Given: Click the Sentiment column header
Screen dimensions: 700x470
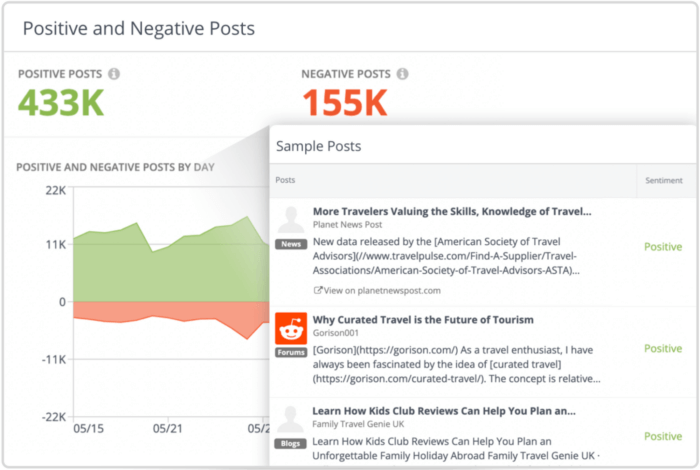Looking at the screenshot, I should (x=666, y=181).
